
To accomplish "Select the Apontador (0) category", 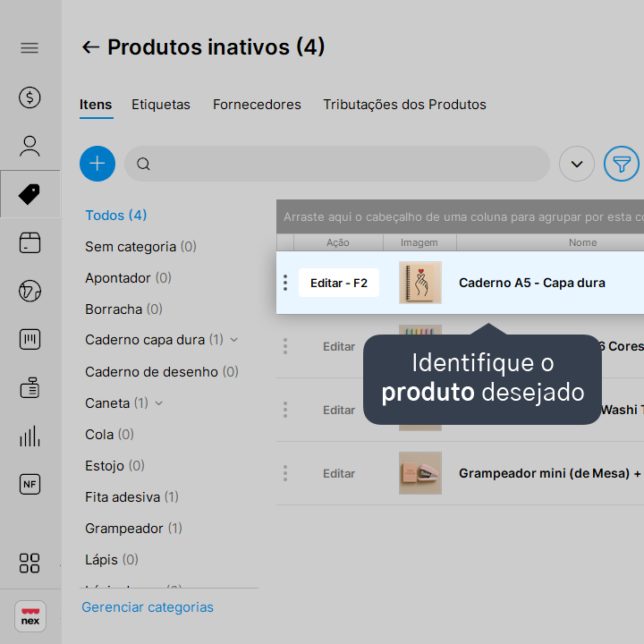I will [x=128, y=278].
